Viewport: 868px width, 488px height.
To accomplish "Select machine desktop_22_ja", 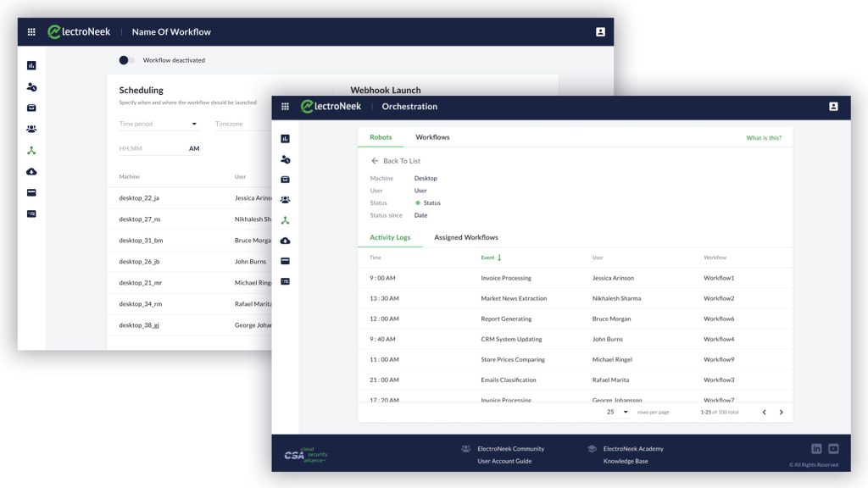I will [139, 198].
